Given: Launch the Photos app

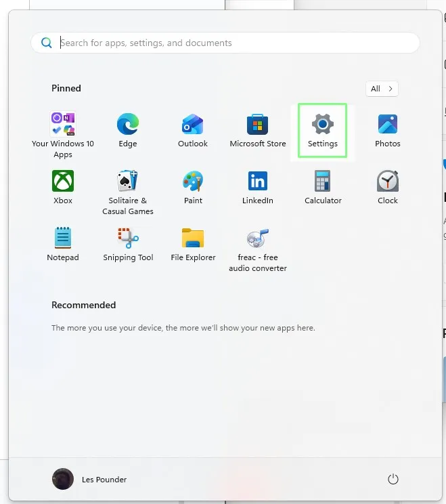Looking at the screenshot, I should 388,130.
